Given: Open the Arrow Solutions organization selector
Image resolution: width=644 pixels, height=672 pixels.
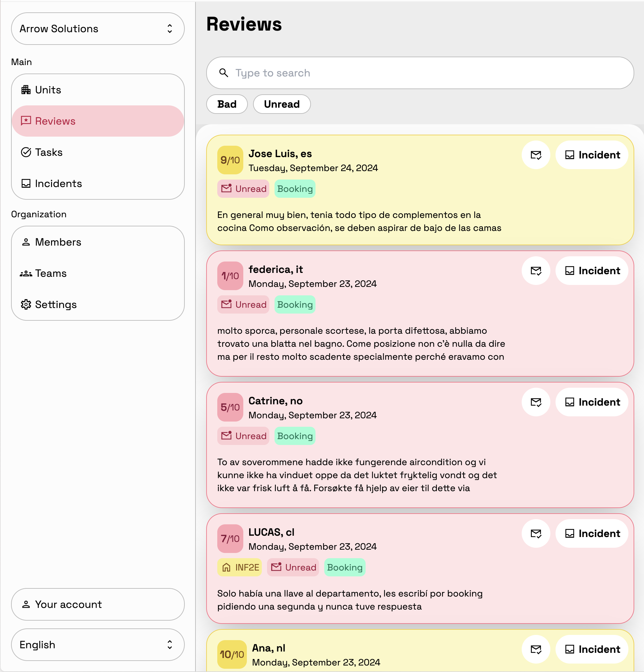Looking at the screenshot, I should pyautogui.click(x=98, y=29).
